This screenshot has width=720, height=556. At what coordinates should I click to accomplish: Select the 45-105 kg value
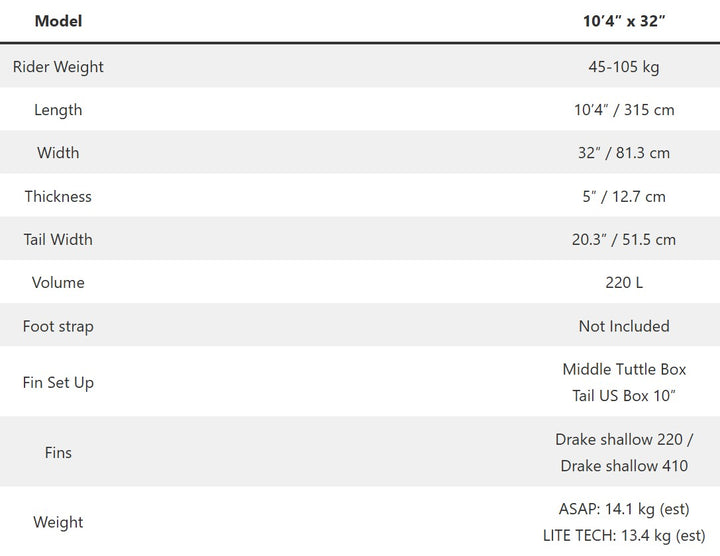(x=624, y=67)
